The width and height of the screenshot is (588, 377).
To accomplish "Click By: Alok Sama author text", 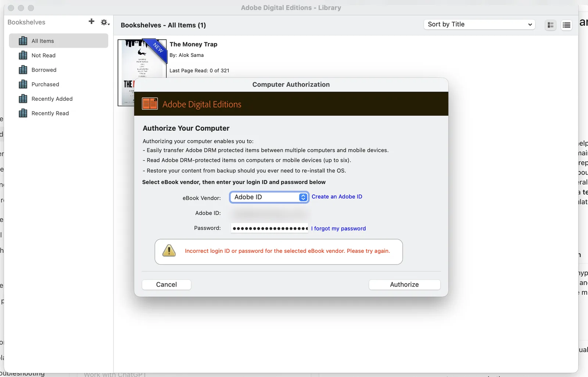I will point(187,55).
